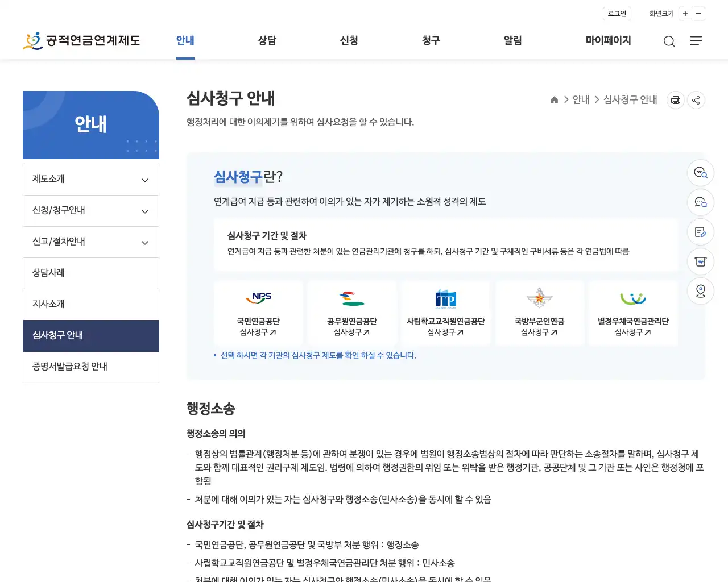
Task: Open the hamburger menu icon
Action: pos(696,41)
